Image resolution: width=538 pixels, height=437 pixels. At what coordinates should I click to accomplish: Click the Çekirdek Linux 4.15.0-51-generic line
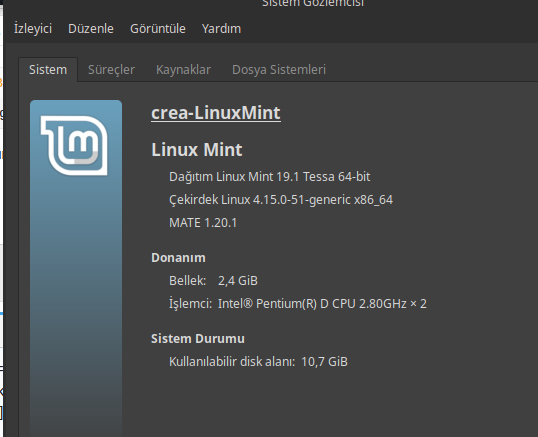281,200
